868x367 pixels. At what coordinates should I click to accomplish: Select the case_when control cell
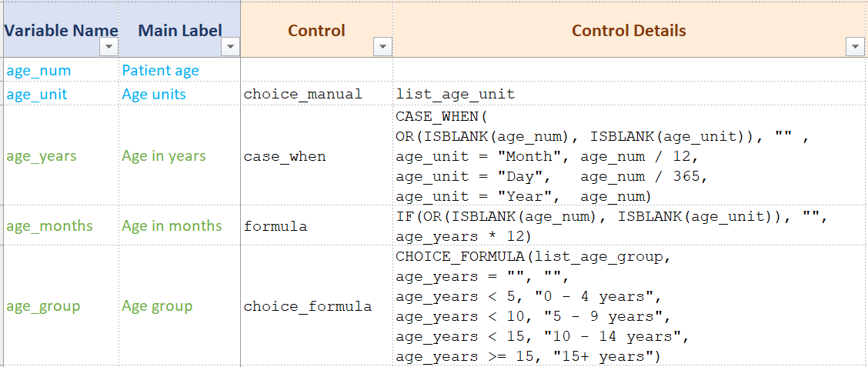click(316, 155)
